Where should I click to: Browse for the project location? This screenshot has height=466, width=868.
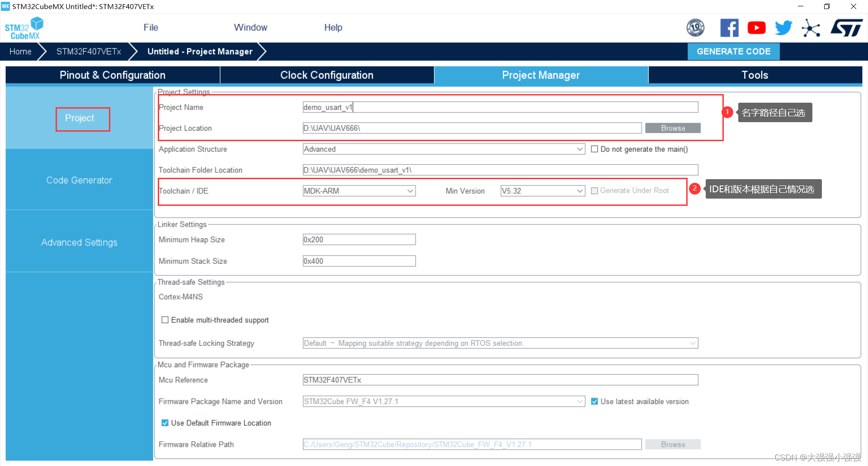coord(673,128)
